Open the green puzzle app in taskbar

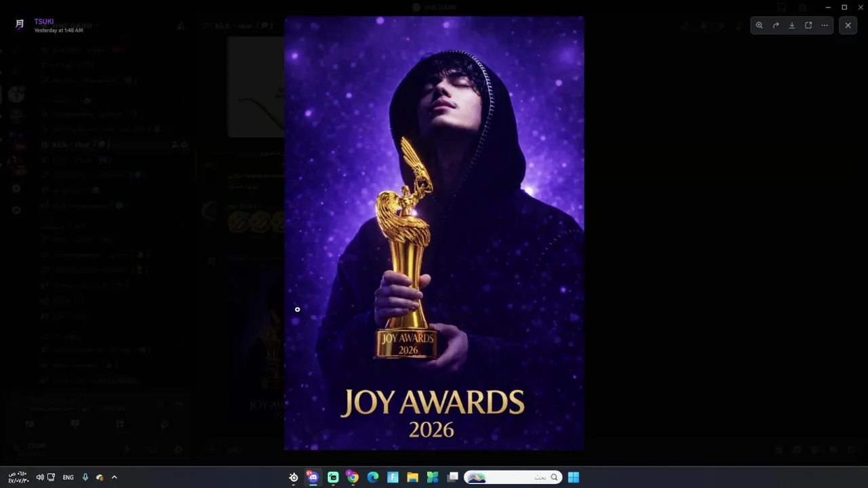(x=433, y=477)
